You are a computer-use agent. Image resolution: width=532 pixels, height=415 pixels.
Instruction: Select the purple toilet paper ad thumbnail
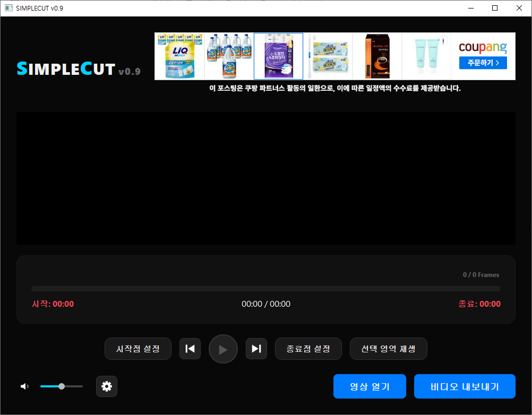pos(278,56)
